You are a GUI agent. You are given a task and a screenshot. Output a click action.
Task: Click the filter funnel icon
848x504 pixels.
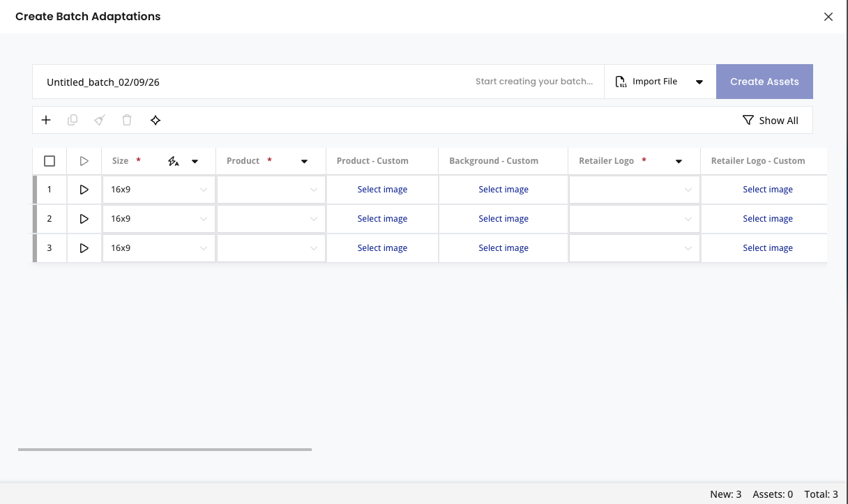click(748, 120)
